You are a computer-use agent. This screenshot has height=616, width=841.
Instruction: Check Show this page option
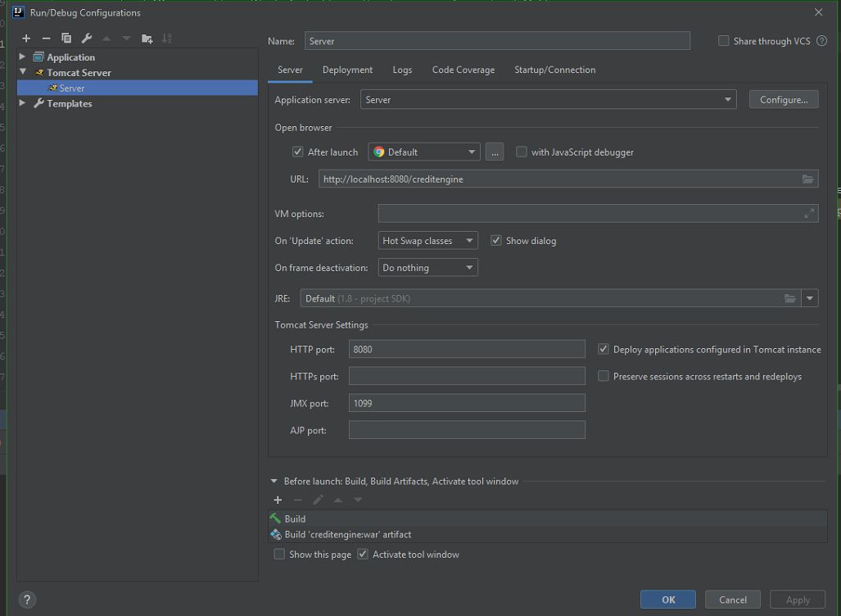[x=279, y=555]
